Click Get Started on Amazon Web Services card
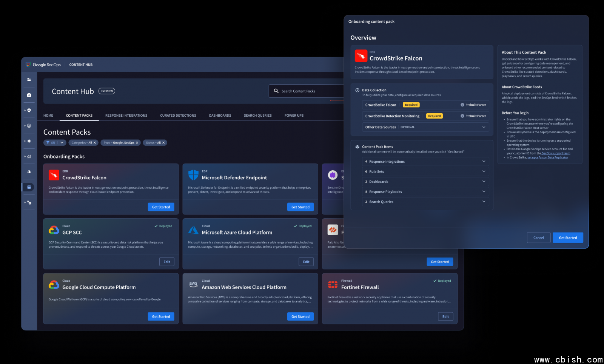This screenshot has width=604, height=364. tap(300, 316)
